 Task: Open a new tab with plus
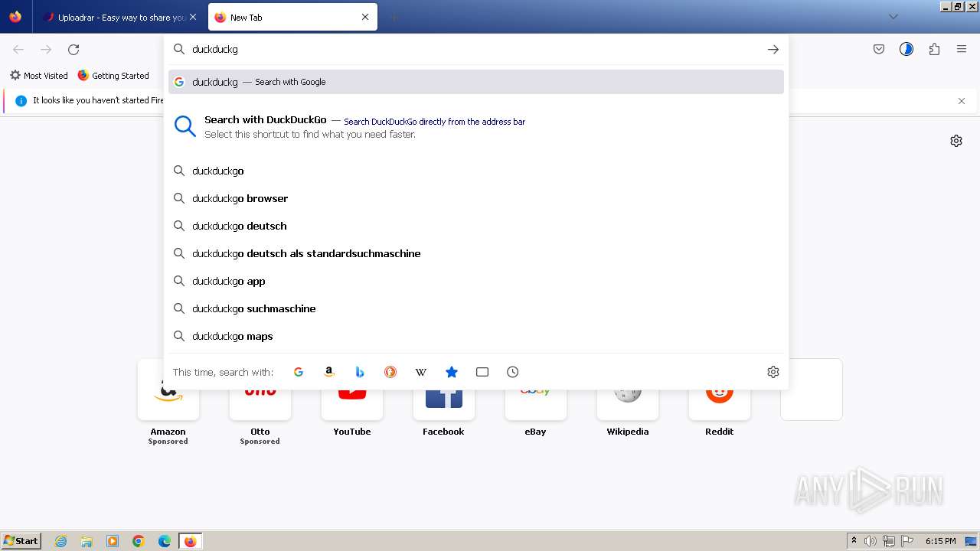coord(394,17)
